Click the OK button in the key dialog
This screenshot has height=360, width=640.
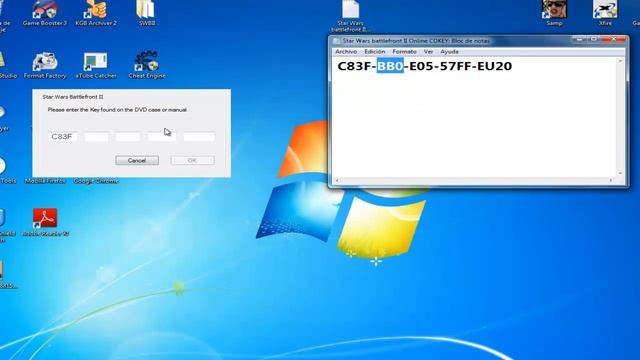[x=192, y=160]
